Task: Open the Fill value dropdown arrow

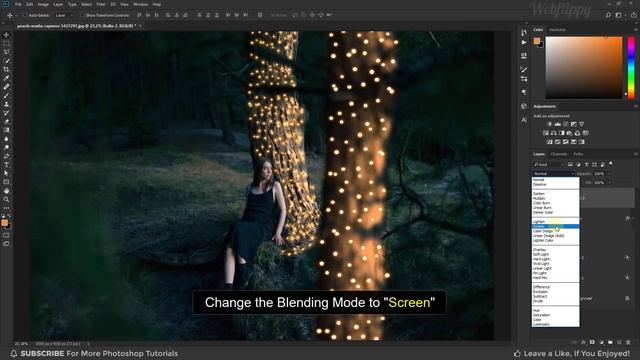Action: [609, 182]
